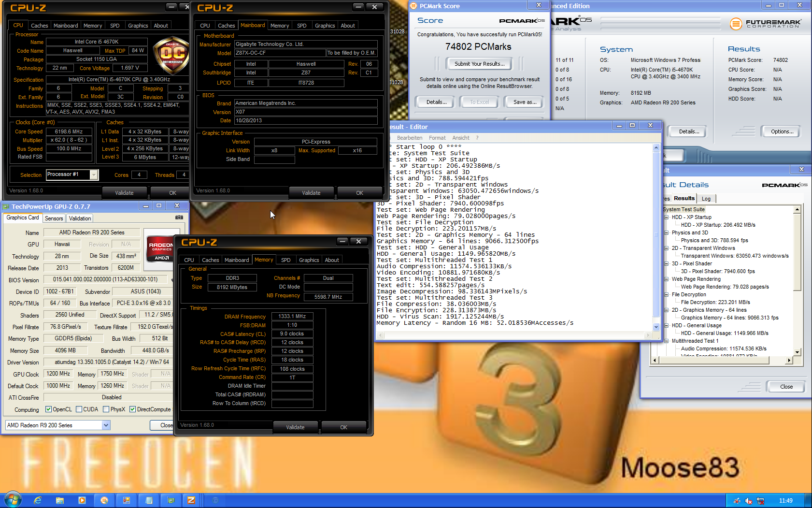Switch to the GPU-Z taskbar button
The width and height of the screenshot is (812, 508).
[x=171, y=500]
